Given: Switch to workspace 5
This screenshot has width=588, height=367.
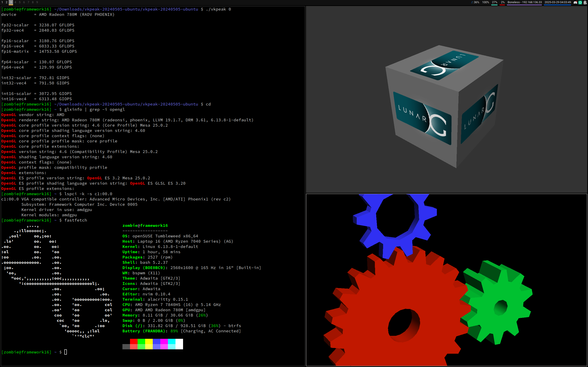Looking at the screenshot, I should pos(20,2).
